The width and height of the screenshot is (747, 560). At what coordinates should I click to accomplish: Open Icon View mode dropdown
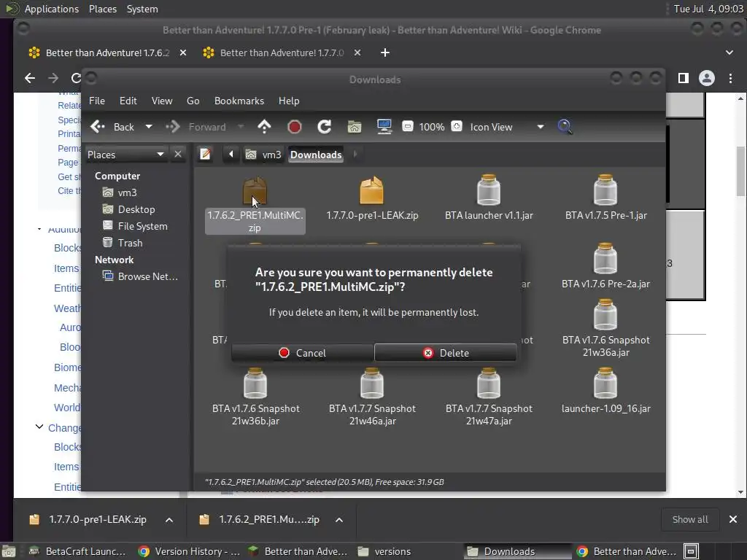pyautogui.click(x=506, y=127)
